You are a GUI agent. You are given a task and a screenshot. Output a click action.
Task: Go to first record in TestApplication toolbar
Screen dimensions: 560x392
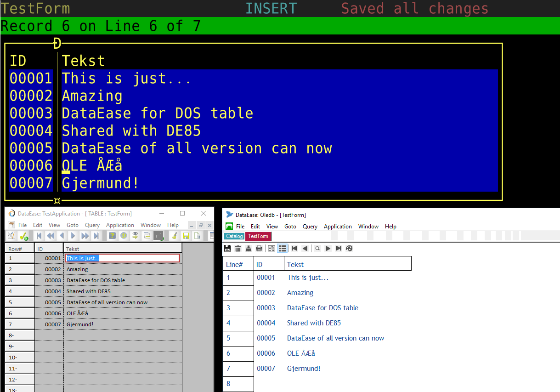(x=39, y=236)
